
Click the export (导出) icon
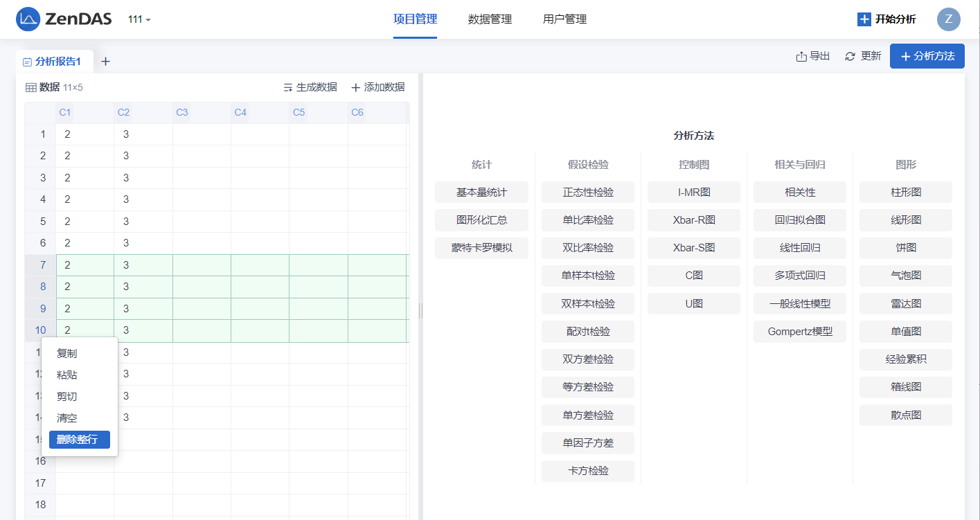coord(801,56)
